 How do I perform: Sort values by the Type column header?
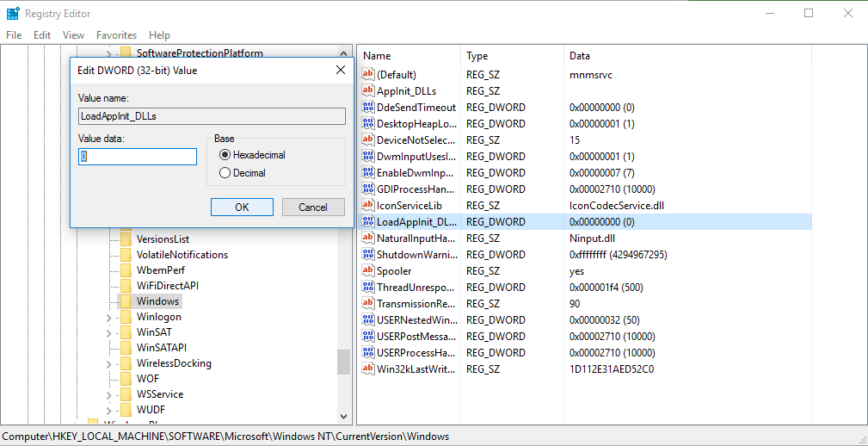[512, 56]
